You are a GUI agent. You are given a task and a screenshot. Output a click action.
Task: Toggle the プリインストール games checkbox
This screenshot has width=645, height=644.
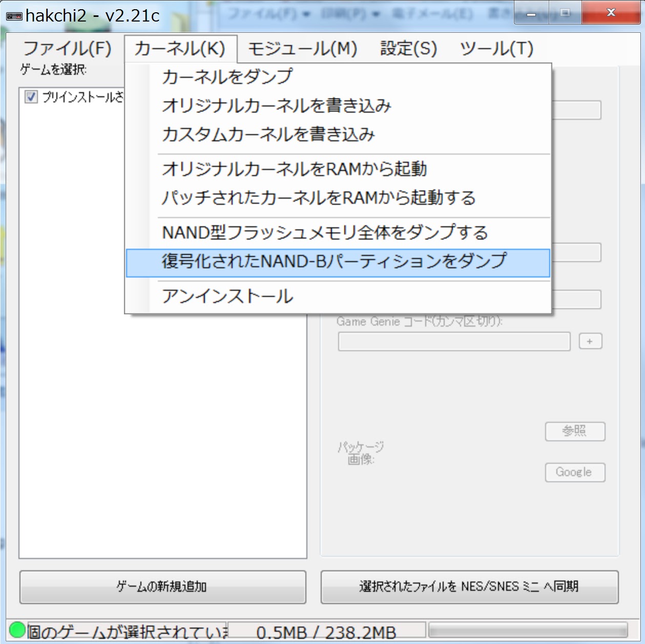(31, 97)
